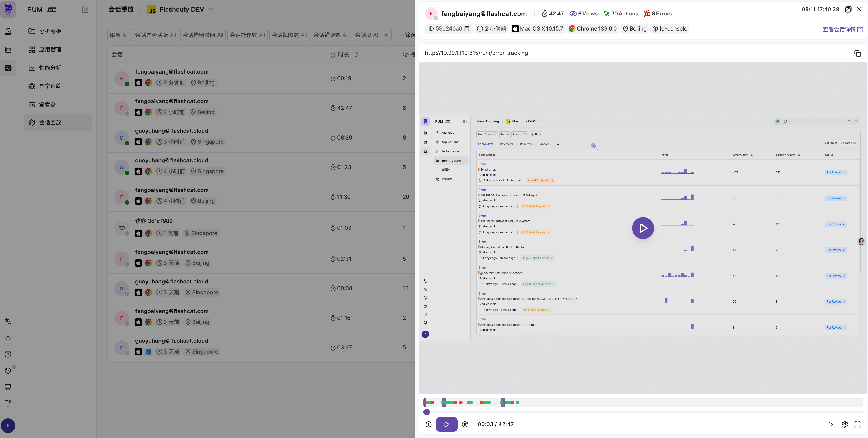Screen dimensions: 868x438
Task: Open the 会话停留时间 All filter
Action: click(x=203, y=35)
